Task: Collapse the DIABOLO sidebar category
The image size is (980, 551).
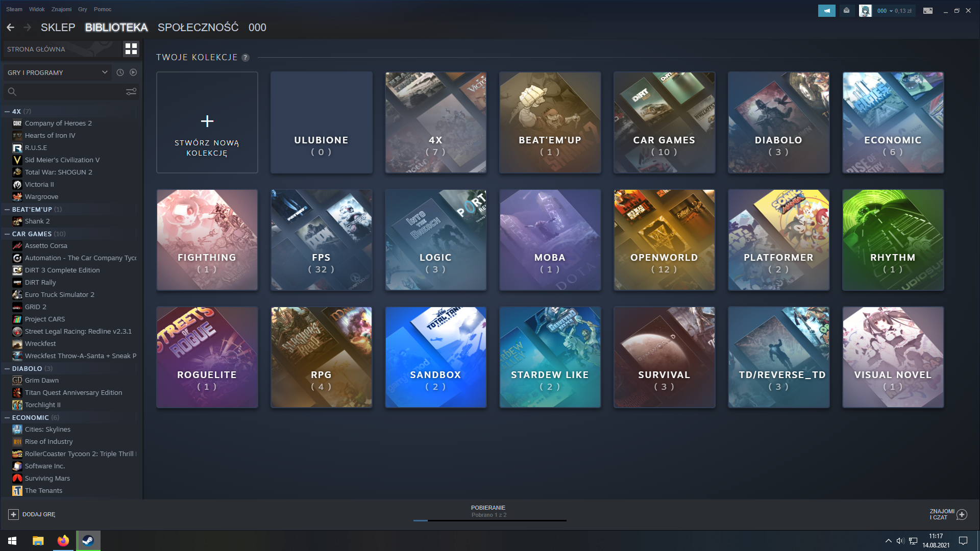Action: point(7,368)
